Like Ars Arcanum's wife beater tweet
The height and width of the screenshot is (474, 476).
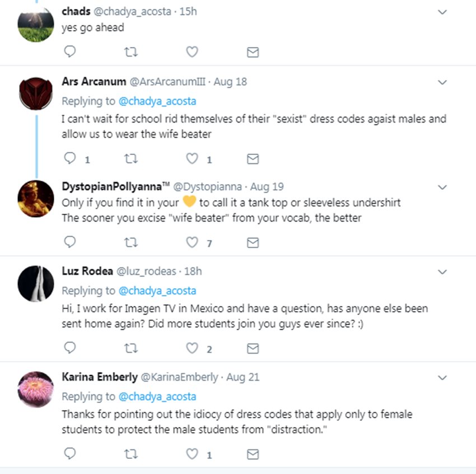pos(192,159)
